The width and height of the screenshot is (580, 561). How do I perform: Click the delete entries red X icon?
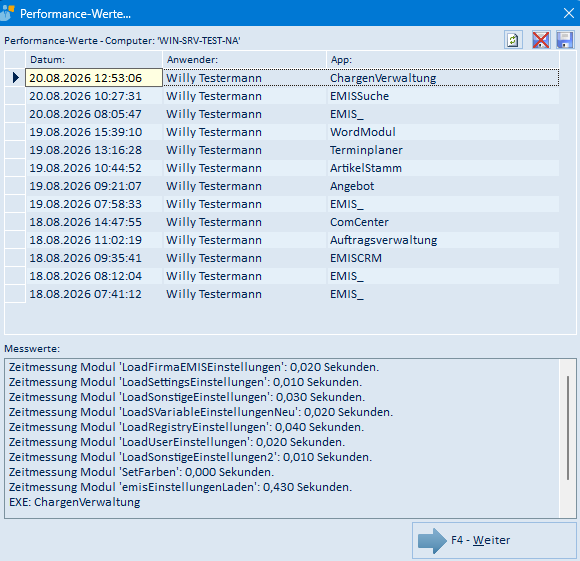point(541,40)
